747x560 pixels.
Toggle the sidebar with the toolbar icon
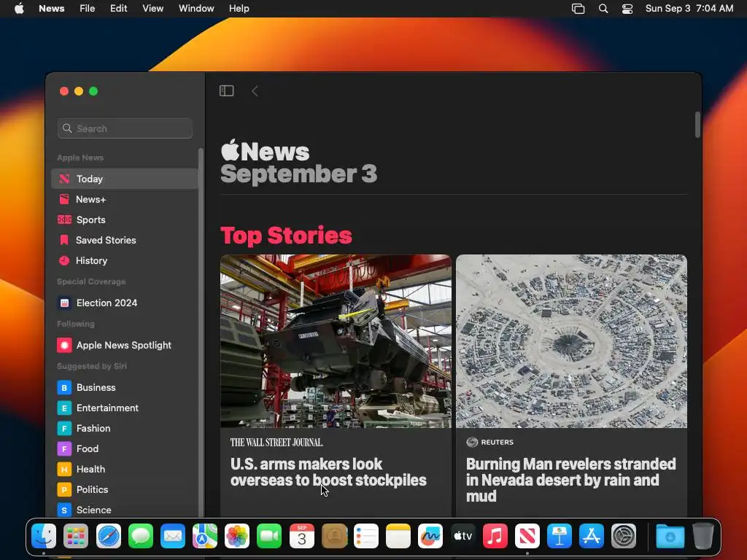click(x=226, y=90)
